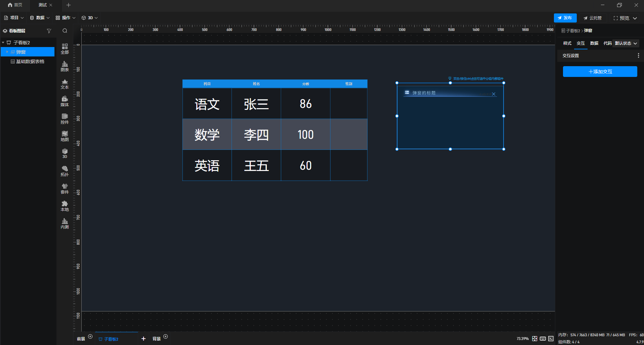Close the 测试 tab
644x345 pixels.
(51, 5)
